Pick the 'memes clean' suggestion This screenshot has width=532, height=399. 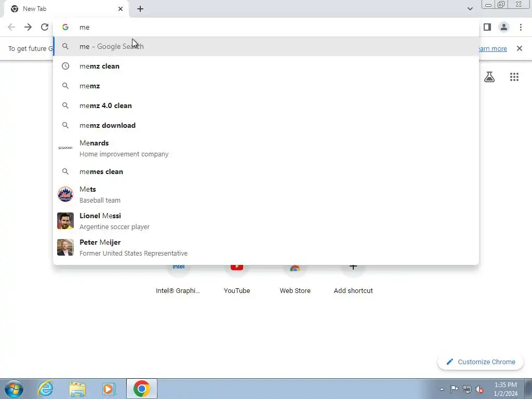pos(266,171)
